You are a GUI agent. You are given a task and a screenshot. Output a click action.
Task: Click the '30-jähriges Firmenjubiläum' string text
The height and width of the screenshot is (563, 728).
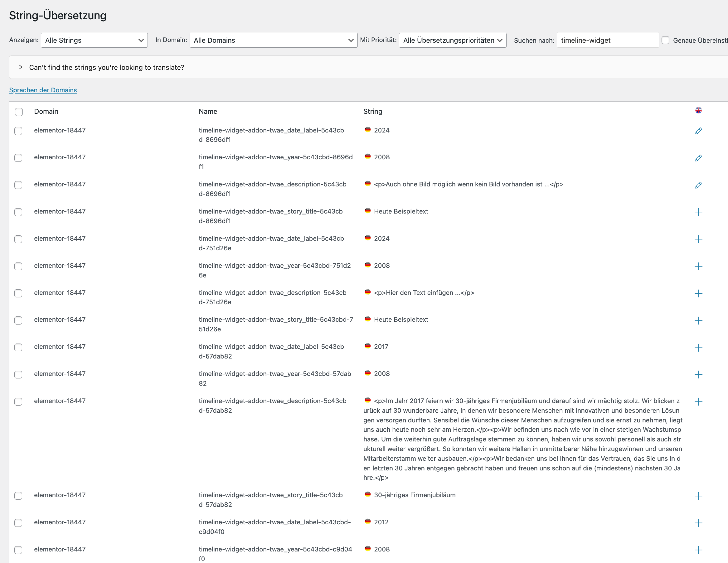(415, 495)
